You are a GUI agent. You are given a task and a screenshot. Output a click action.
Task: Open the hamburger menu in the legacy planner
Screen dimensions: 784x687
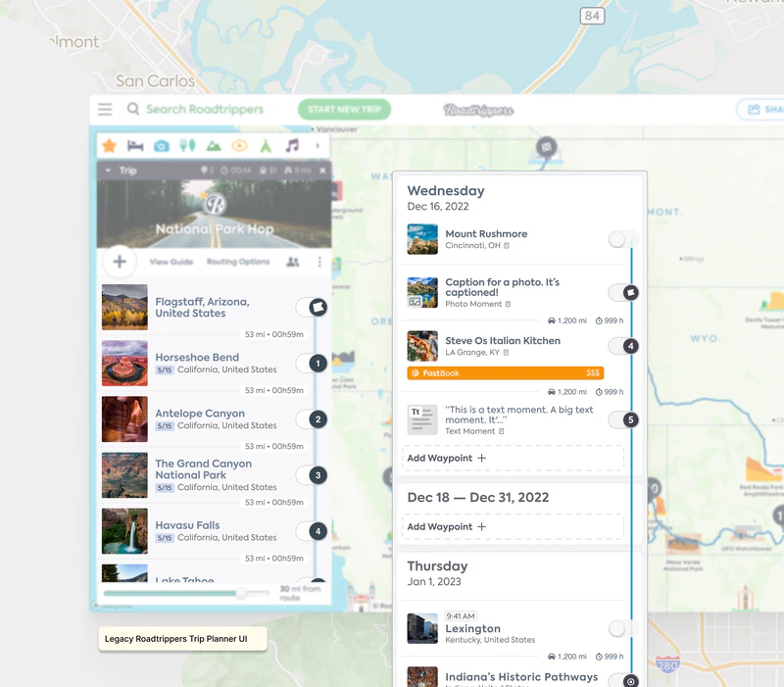click(x=105, y=109)
